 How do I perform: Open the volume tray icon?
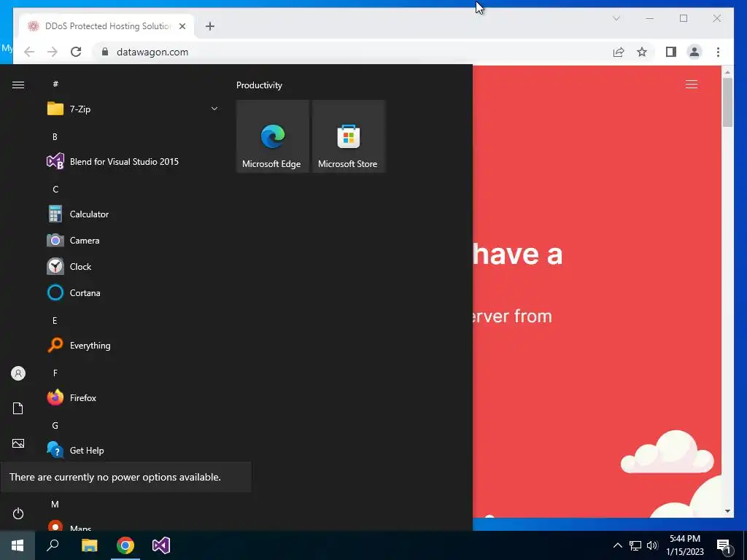coord(652,545)
